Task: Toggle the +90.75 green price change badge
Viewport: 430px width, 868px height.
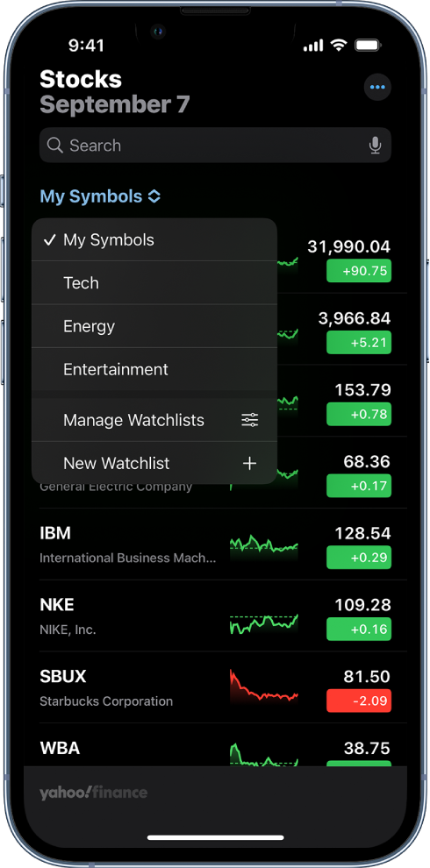Action: point(359,271)
